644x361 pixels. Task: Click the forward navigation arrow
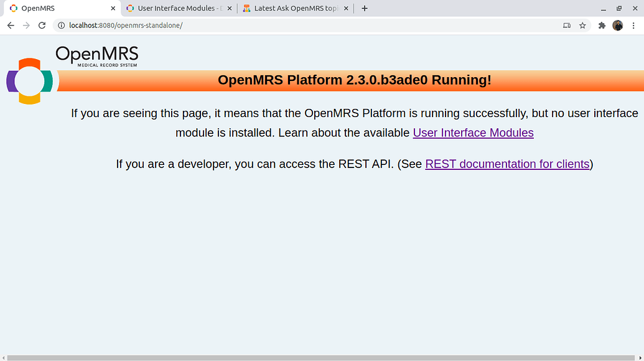pos(26,26)
